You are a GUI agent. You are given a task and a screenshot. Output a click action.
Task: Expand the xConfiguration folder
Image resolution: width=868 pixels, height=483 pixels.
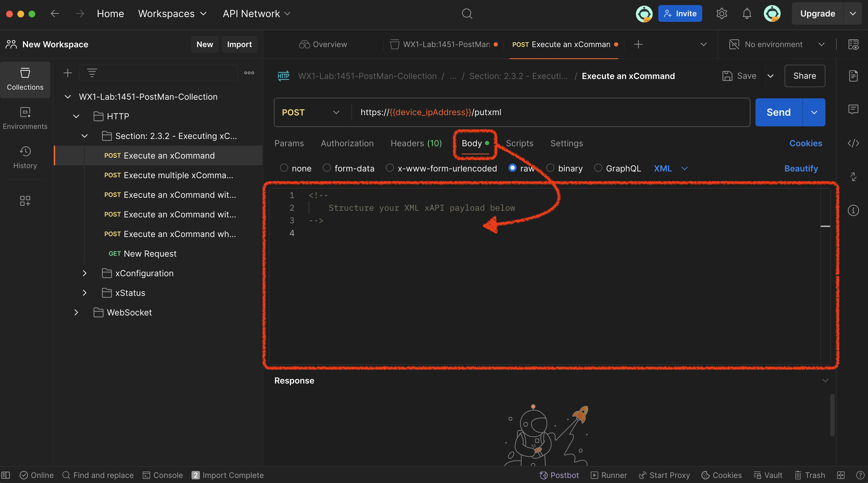click(x=85, y=273)
